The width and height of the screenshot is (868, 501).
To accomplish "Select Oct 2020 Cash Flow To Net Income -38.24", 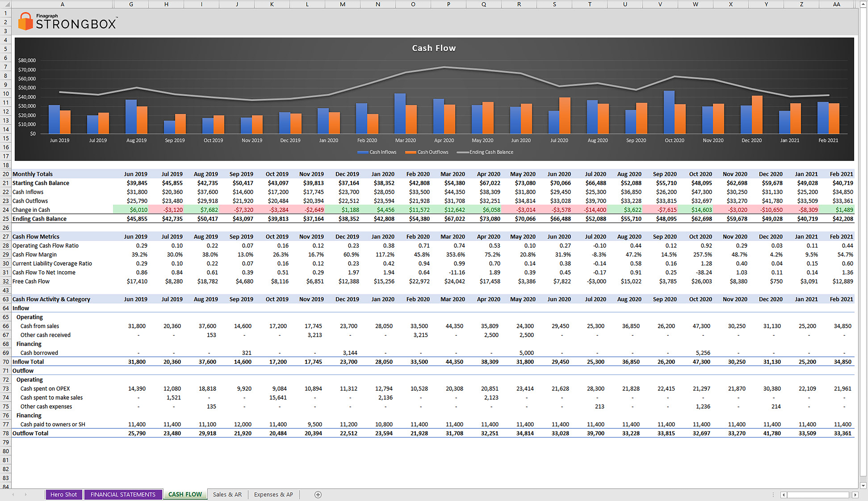I will click(695, 272).
